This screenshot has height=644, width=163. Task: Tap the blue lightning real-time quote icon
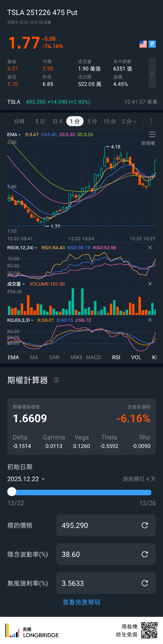[x=152, y=44]
